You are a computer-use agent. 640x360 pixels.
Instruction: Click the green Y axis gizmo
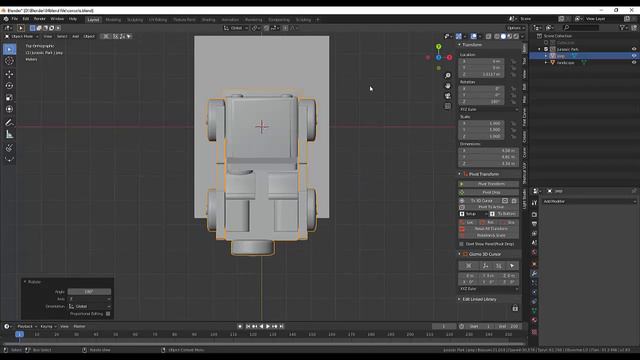[x=438, y=47]
